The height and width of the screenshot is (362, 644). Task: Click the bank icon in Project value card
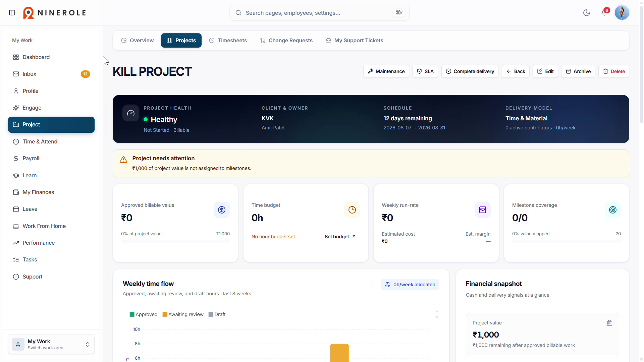(609, 323)
